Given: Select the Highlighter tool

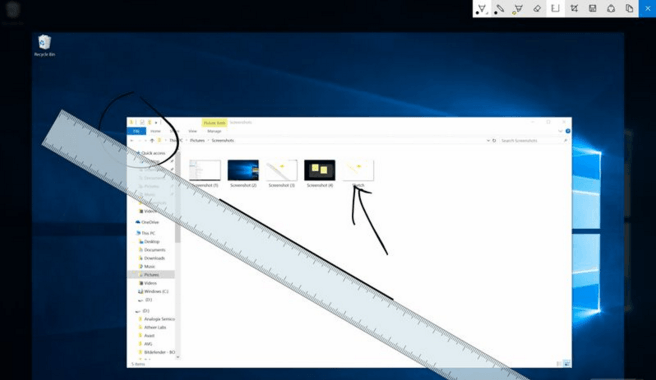Looking at the screenshot, I should point(518,9).
